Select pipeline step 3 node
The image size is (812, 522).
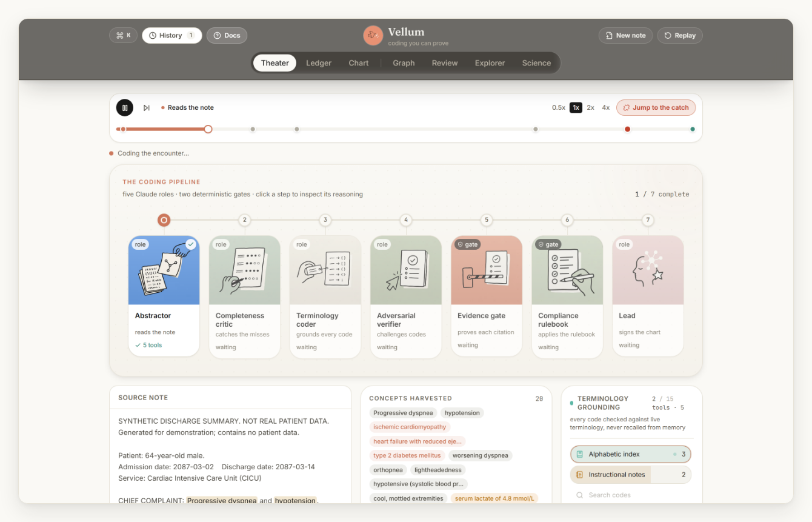coord(325,220)
